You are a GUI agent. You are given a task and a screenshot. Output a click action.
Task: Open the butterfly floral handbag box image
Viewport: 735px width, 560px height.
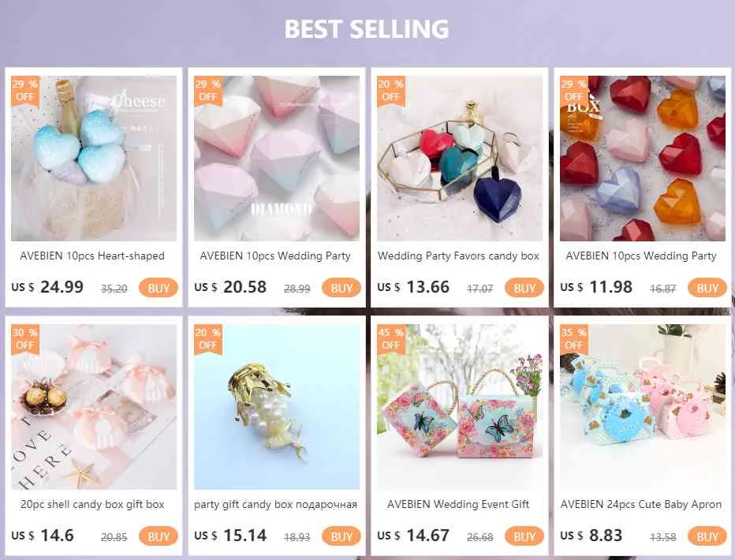click(459, 407)
